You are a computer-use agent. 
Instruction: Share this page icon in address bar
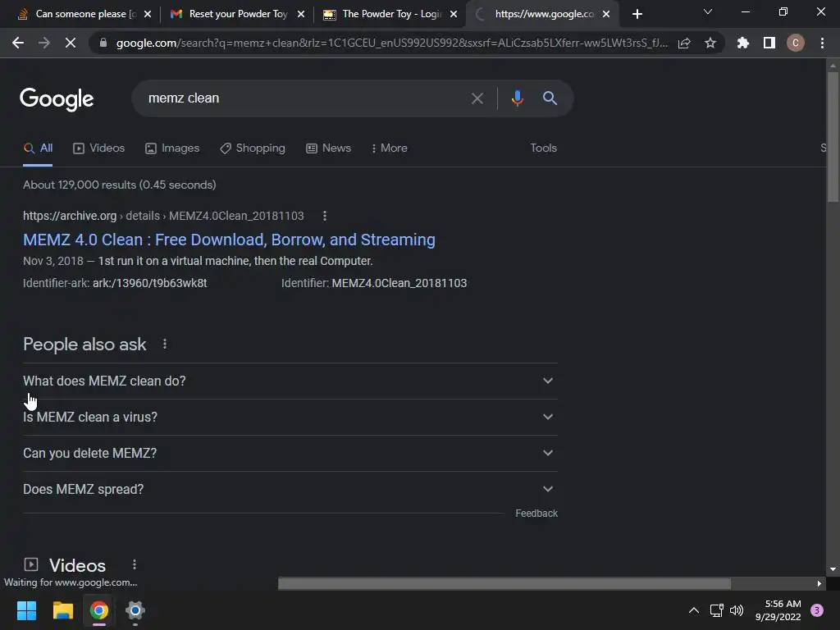(684, 43)
